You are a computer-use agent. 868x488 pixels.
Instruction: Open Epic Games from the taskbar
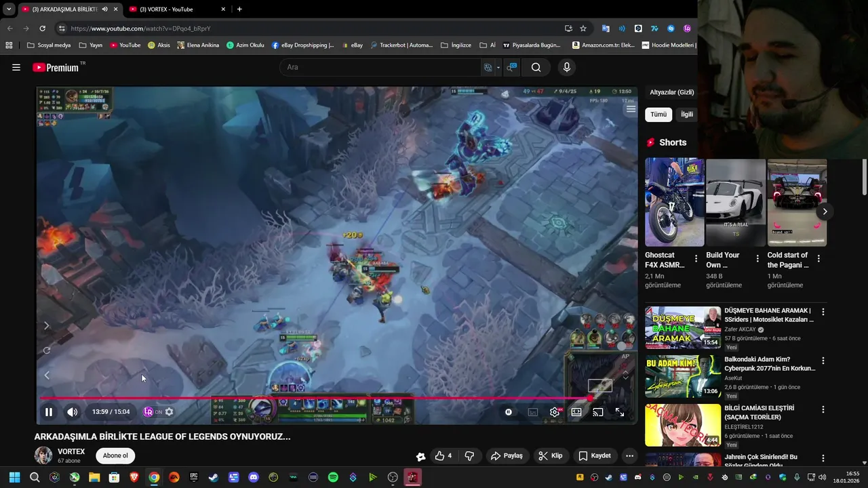pyautogui.click(x=194, y=477)
